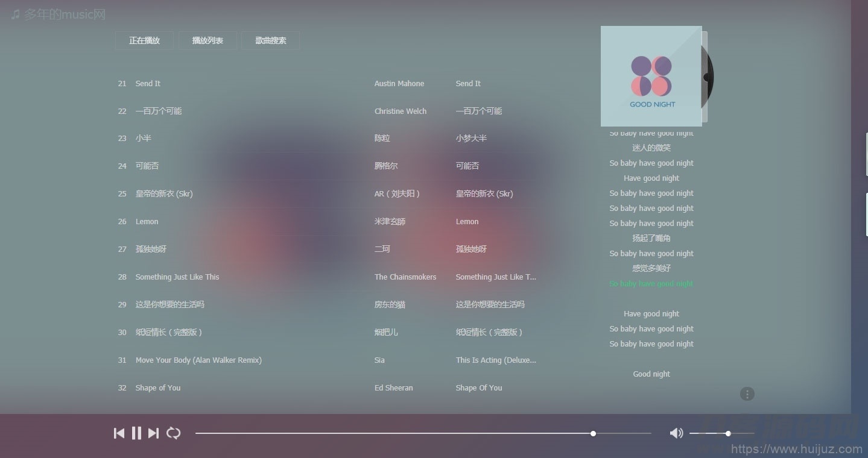Click lyric line 感觉多美好
868x458 pixels.
651,268
